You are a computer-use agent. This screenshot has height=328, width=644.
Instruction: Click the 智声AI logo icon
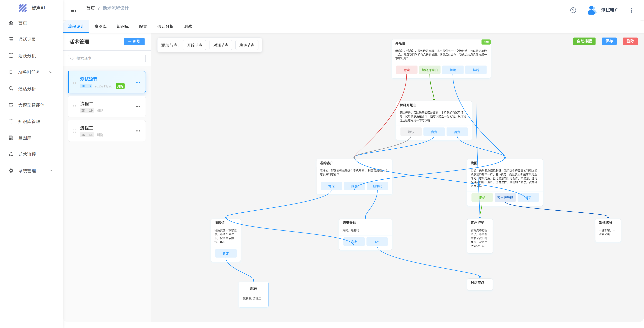[23, 8]
